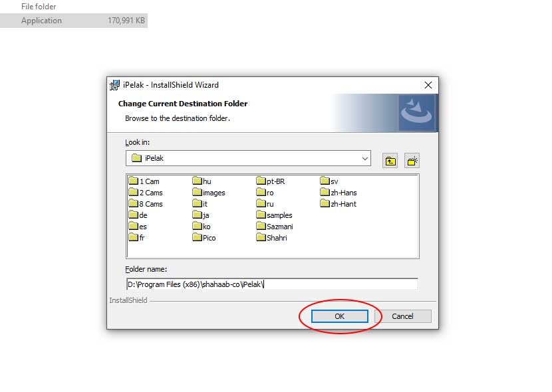552x392 pixels.
Task: Click OK to confirm destination folder
Action: point(340,316)
